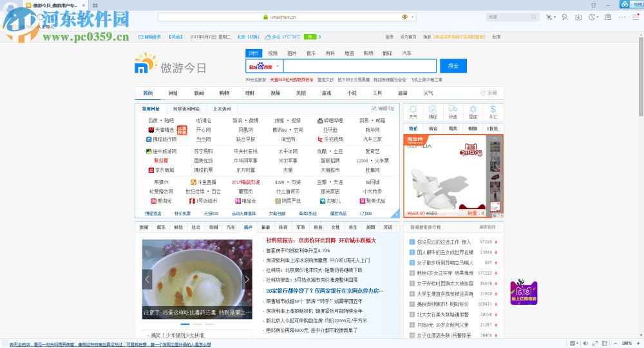Open the toolbox briefcase icon
644x348 pixels.
[608, 17]
